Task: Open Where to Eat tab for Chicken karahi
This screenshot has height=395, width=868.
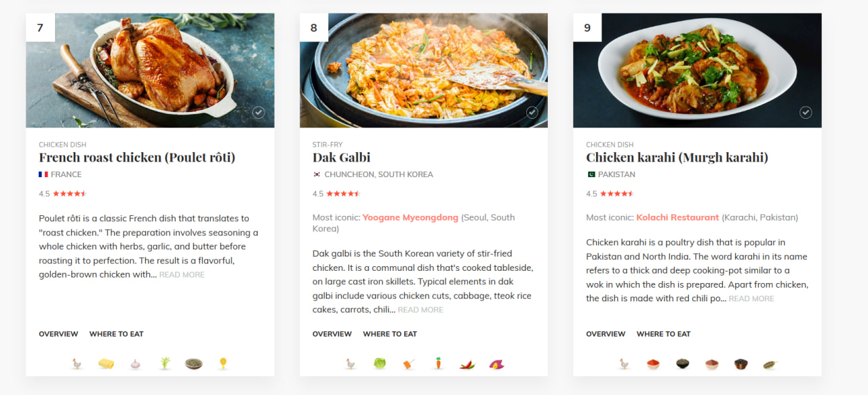Action: coord(663,334)
